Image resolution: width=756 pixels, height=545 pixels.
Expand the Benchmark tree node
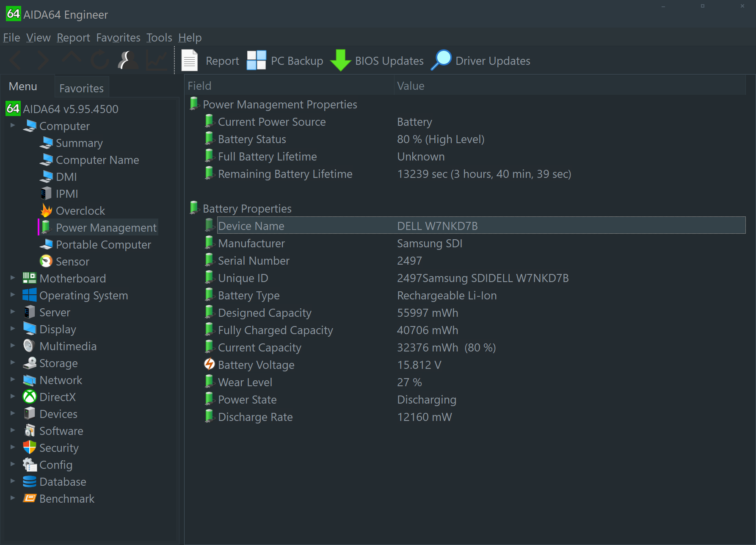click(13, 498)
